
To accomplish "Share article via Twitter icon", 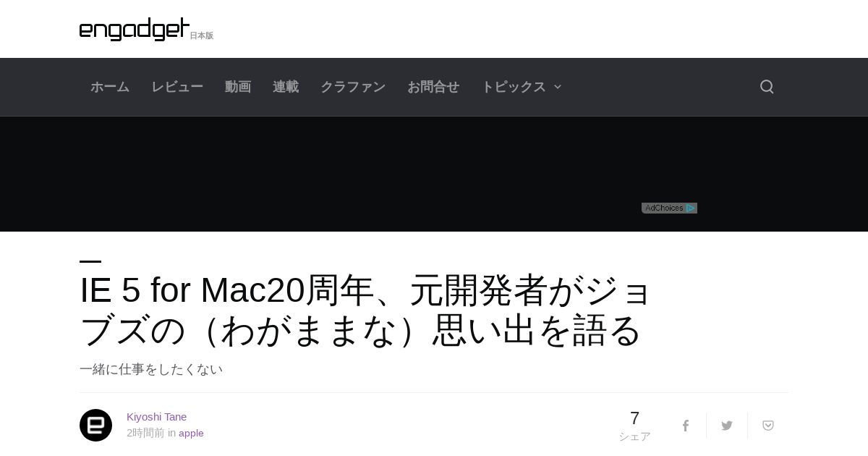I will [727, 426].
